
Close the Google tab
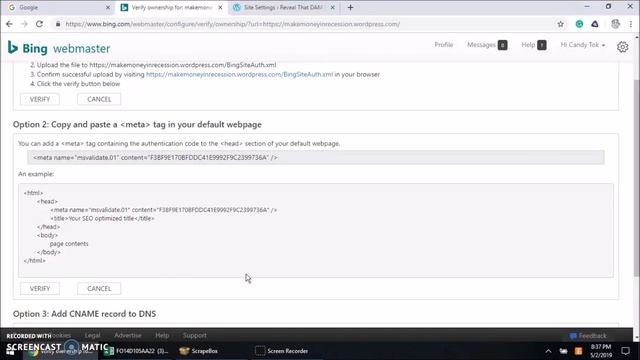pos(108,7)
